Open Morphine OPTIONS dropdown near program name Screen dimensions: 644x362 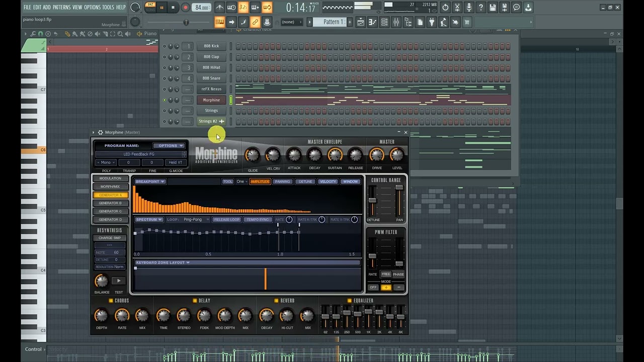(x=168, y=146)
